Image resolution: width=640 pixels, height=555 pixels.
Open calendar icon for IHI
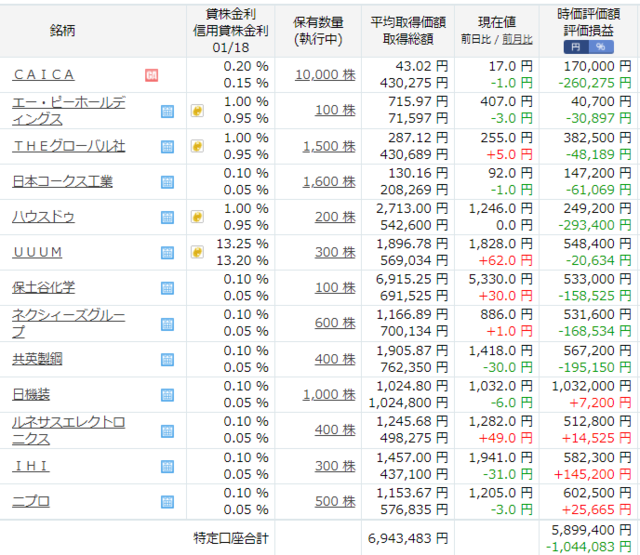pos(167,466)
